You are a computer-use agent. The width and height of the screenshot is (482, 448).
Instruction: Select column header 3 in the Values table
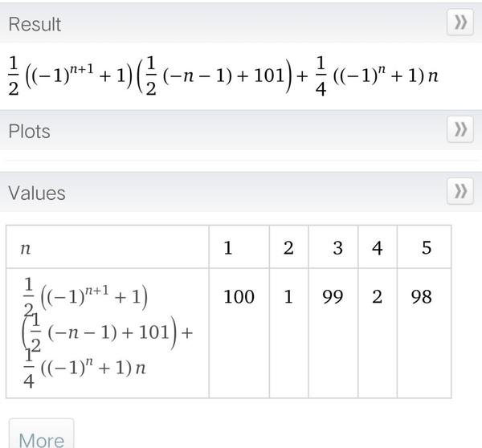[x=337, y=248]
